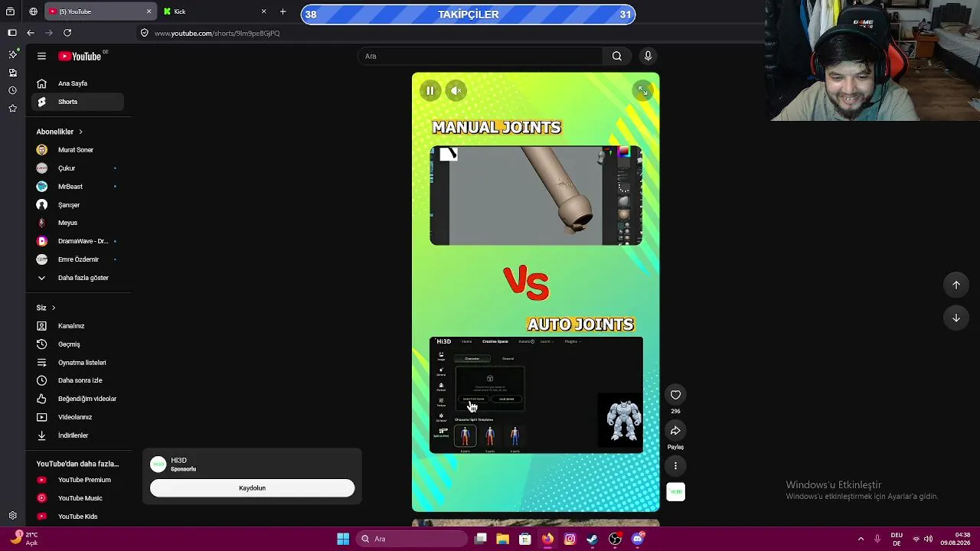Open Instagram from the taskbar
The image size is (980, 551).
coord(570,539)
